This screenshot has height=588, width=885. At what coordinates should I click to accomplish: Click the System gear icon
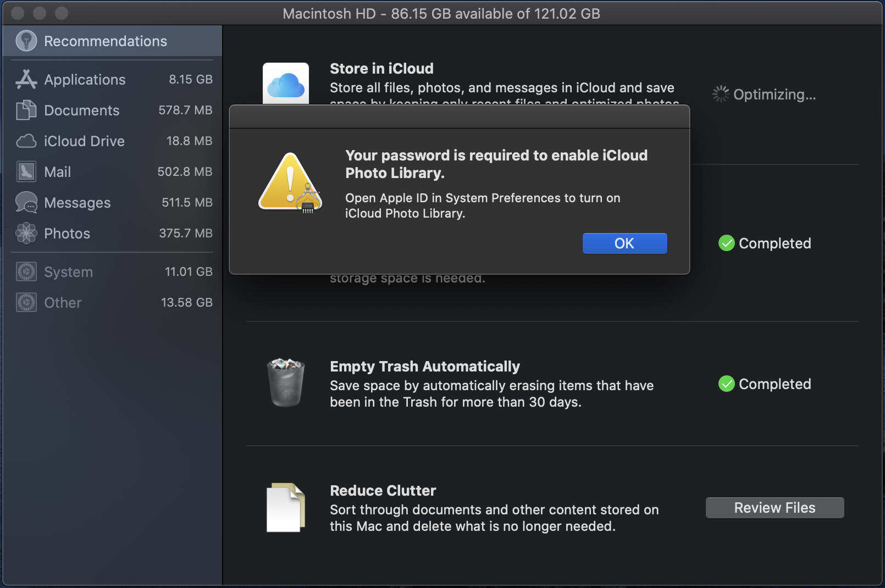coord(26,272)
